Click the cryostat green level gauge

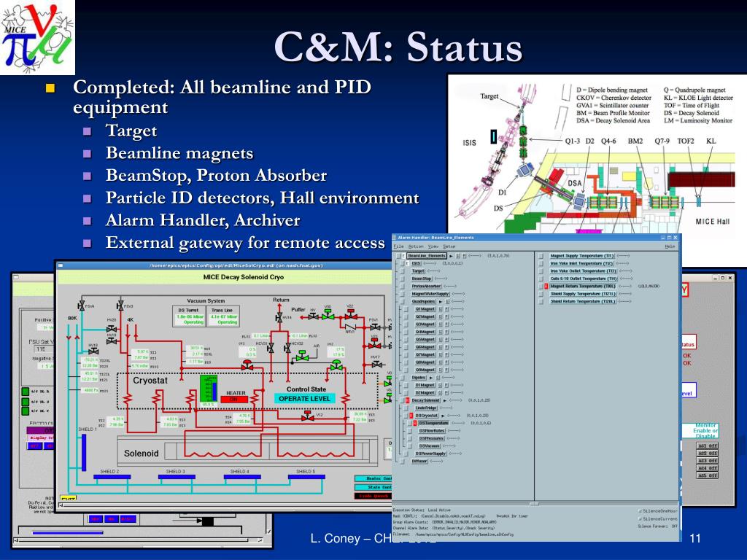(209, 389)
